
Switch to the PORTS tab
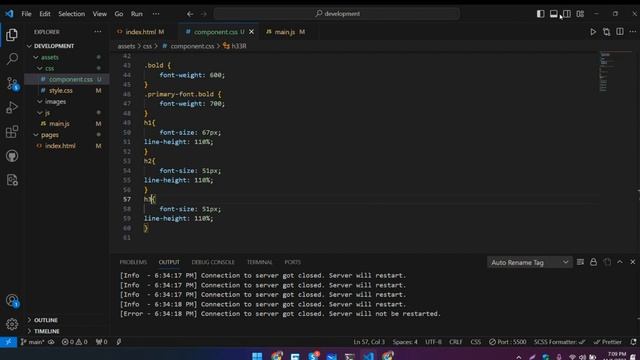293,262
